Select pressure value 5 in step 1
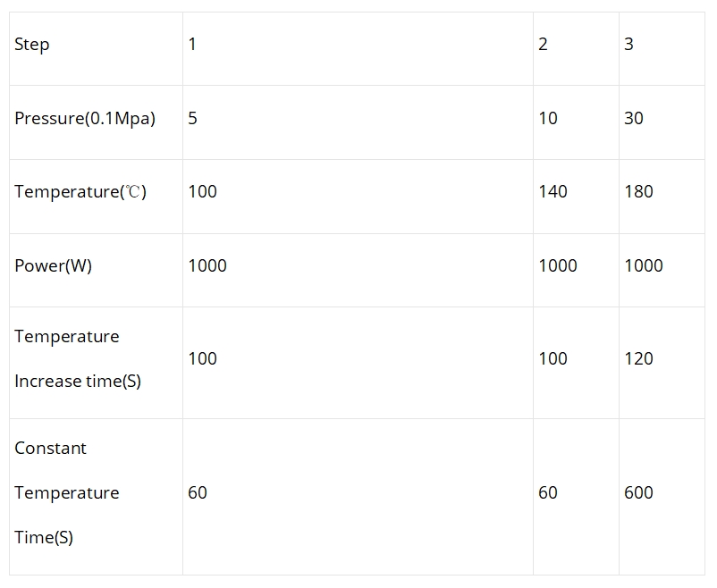 point(192,119)
